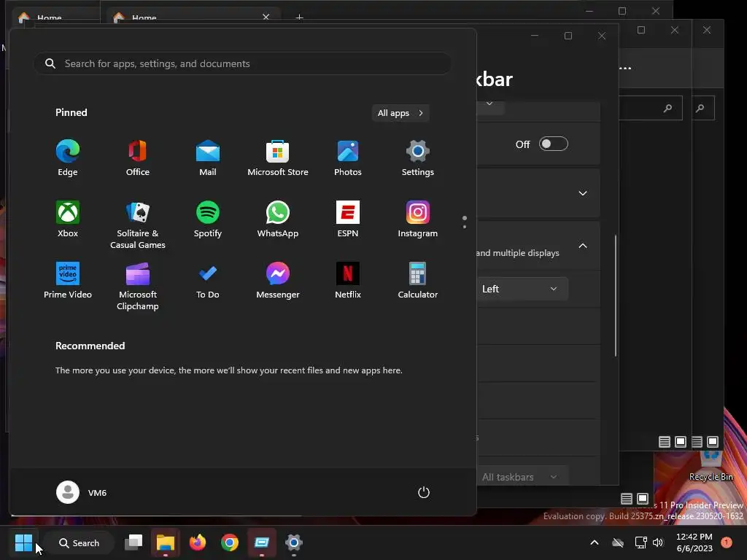
Task: Open Task View on taskbar
Action: click(x=133, y=542)
